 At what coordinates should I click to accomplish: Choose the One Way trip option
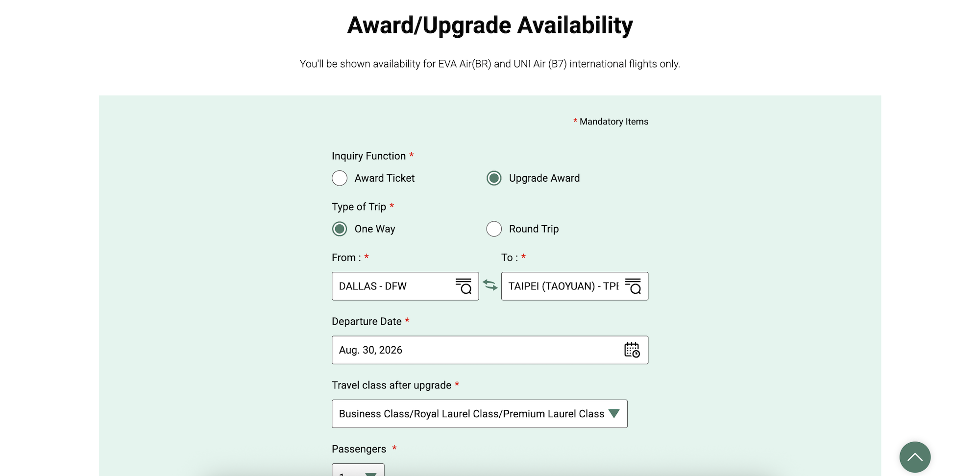340,229
